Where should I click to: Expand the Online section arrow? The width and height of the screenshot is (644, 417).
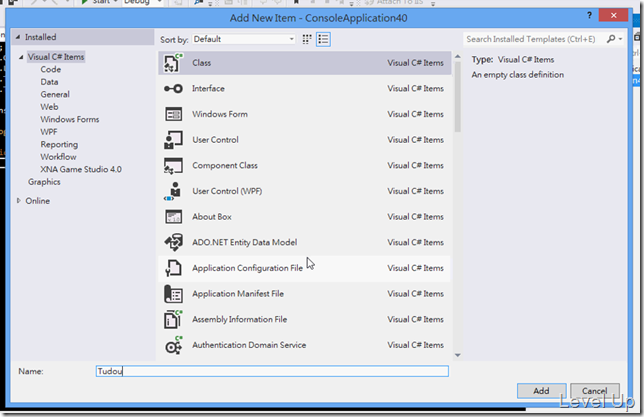pos(18,200)
